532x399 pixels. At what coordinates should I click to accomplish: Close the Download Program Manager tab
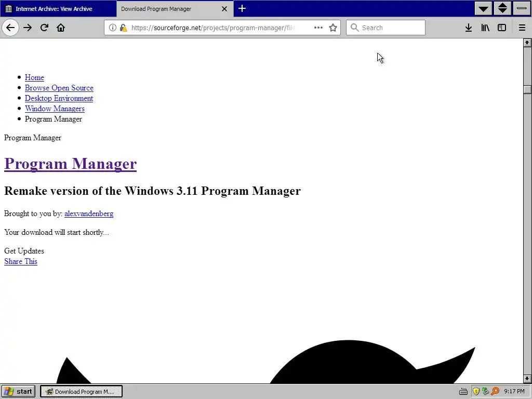click(x=224, y=9)
